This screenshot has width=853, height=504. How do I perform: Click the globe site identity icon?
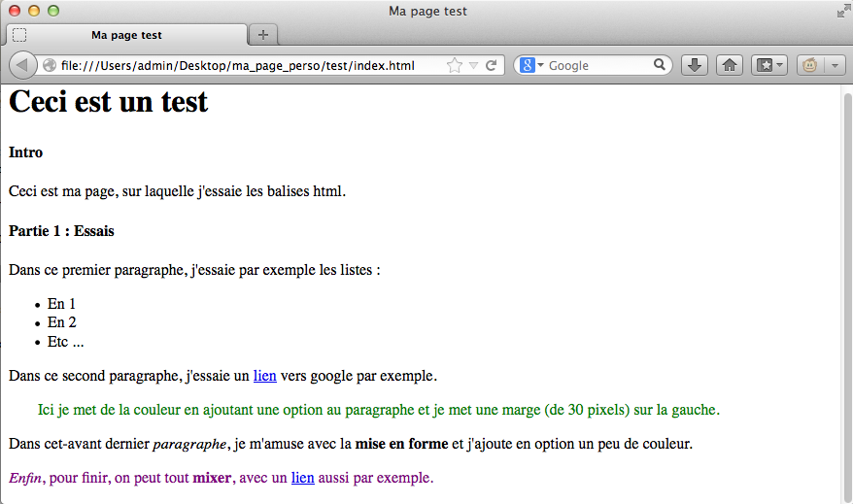50,65
